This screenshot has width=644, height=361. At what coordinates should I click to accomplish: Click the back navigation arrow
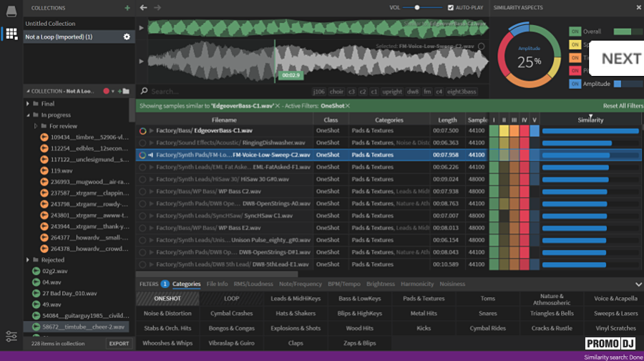144,8
